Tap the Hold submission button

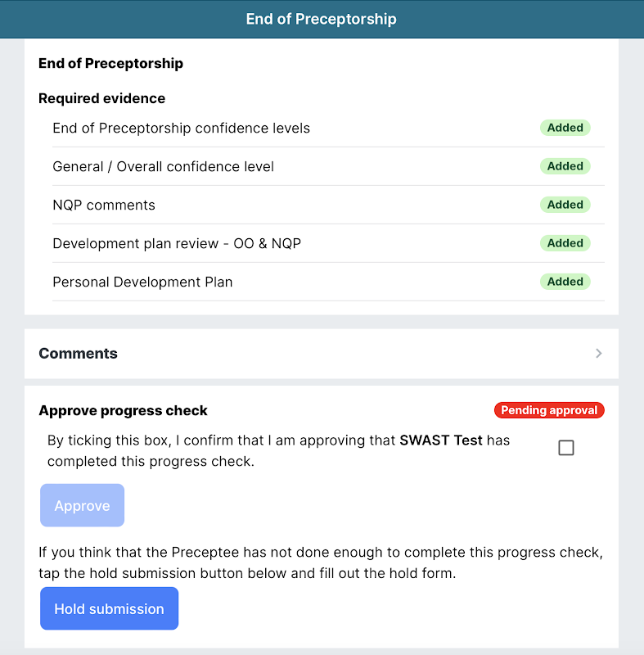(109, 608)
